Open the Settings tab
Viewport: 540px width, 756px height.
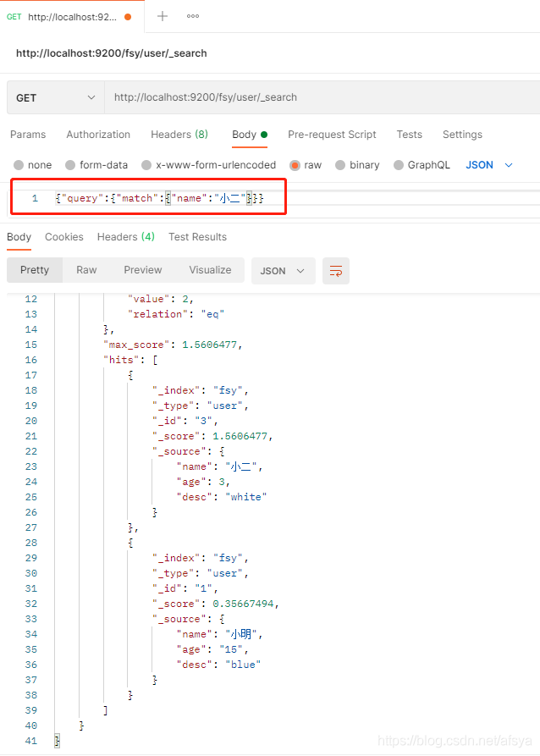point(462,135)
